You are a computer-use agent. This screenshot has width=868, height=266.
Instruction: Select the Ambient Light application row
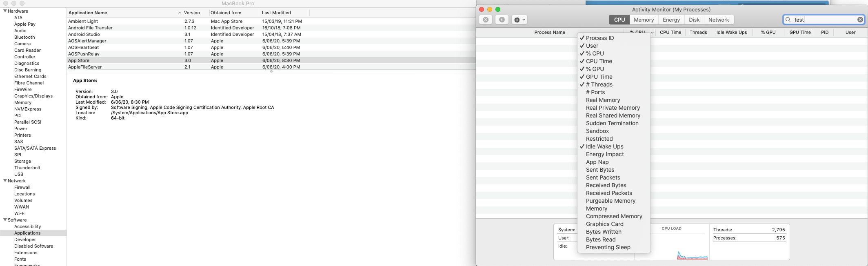coord(271,21)
